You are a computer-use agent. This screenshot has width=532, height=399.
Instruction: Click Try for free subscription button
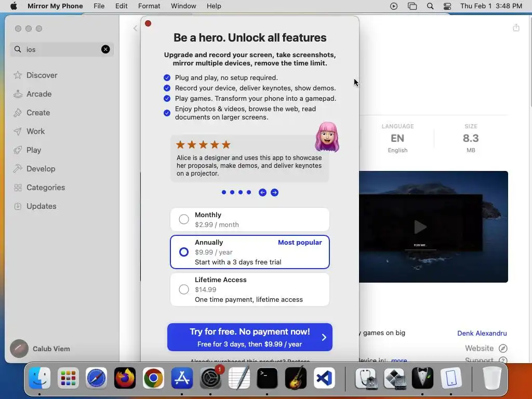(x=250, y=337)
